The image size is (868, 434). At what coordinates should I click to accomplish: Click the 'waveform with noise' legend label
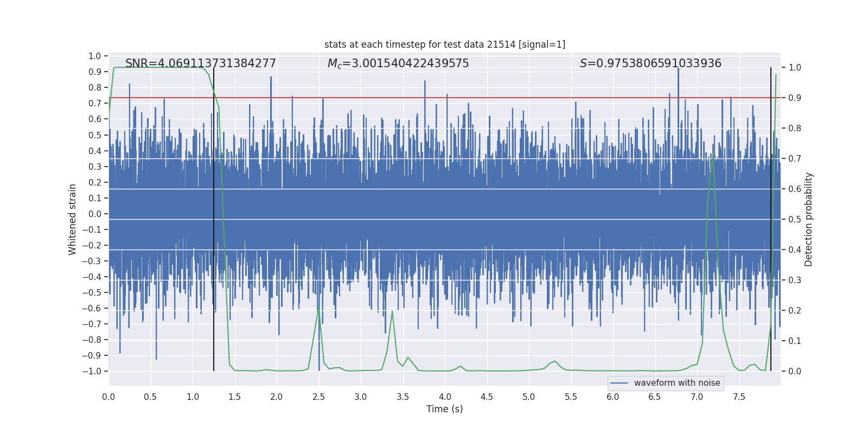pos(676,383)
